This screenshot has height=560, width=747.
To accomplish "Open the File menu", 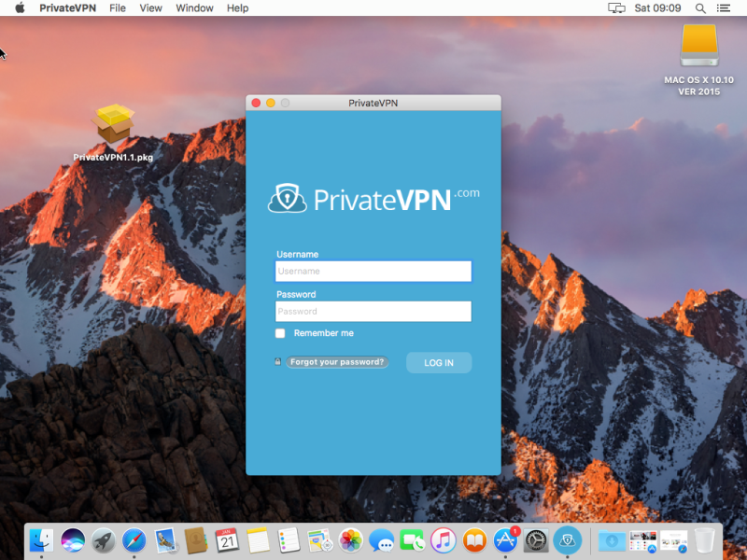I will point(118,7).
